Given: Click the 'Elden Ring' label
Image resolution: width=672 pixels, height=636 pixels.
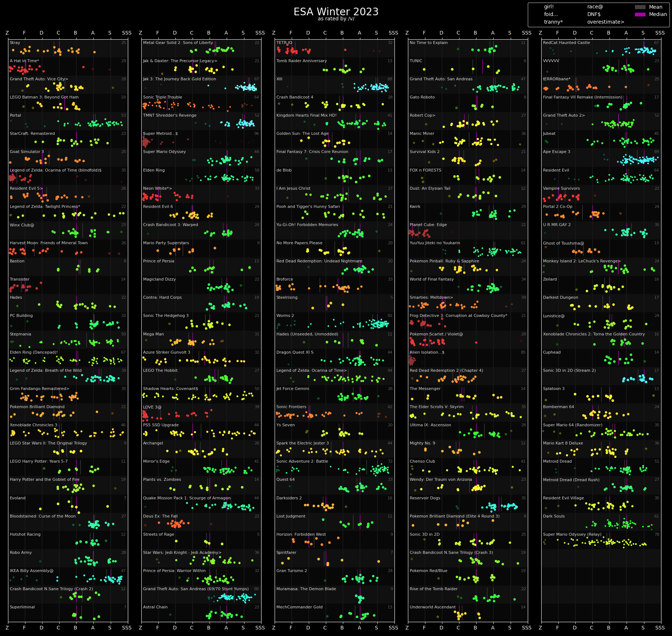Looking at the screenshot, I should [x=154, y=170].
